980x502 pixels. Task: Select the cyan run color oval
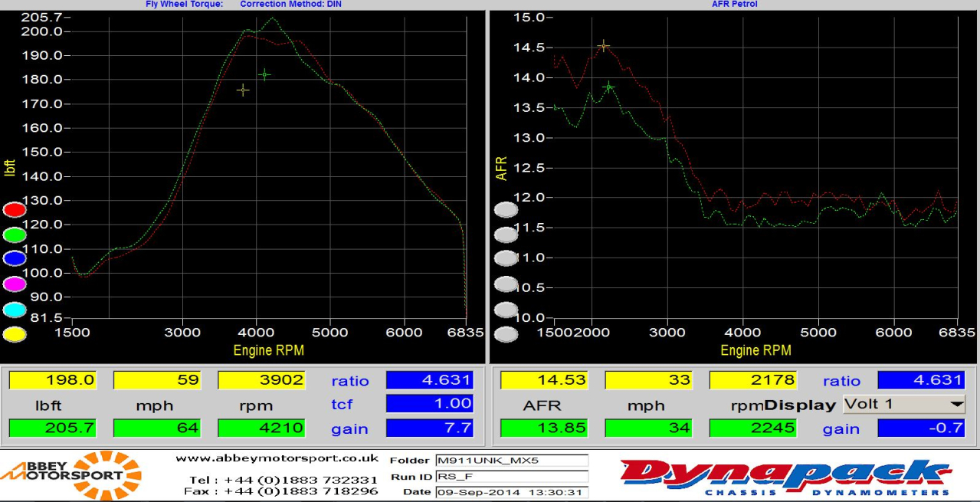15,310
